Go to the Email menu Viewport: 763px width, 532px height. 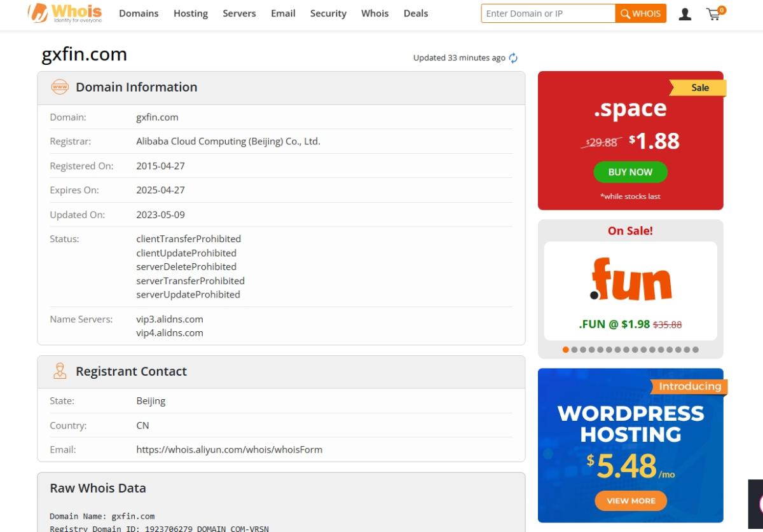pos(283,13)
